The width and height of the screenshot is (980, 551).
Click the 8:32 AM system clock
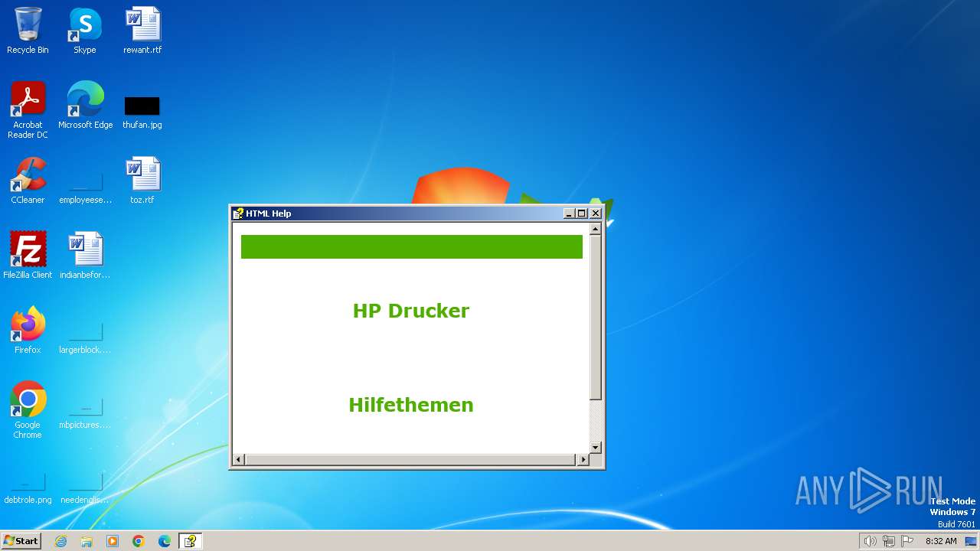(941, 541)
